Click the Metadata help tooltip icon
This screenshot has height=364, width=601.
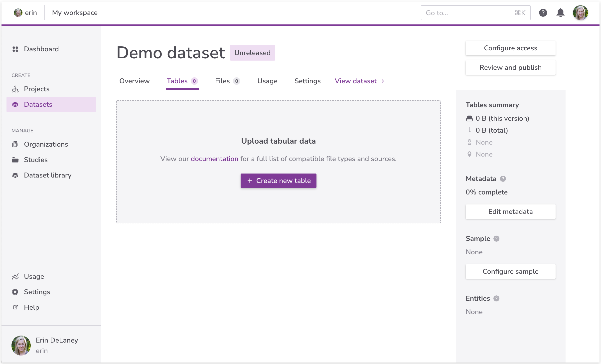503,179
